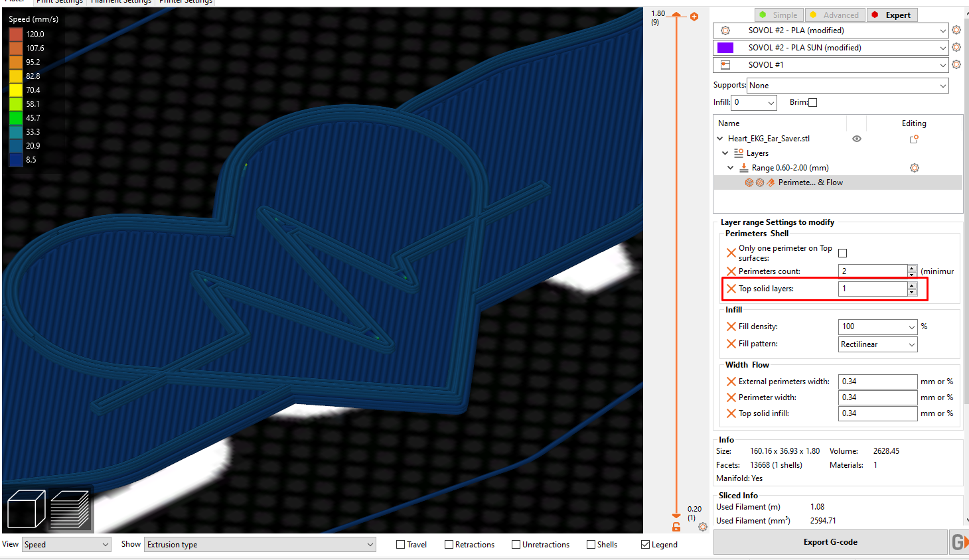The image size is (969, 560).
Task: Delete the Perimeter width override
Action: coord(731,397)
